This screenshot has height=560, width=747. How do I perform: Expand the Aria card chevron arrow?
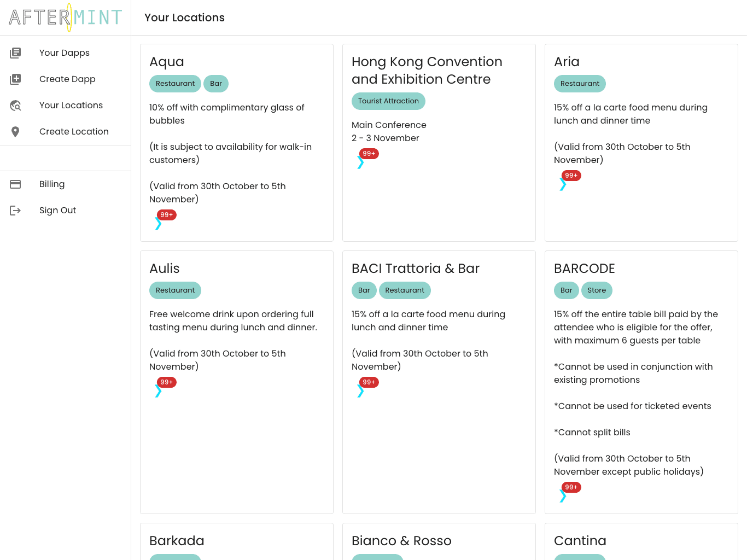(x=563, y=184)
